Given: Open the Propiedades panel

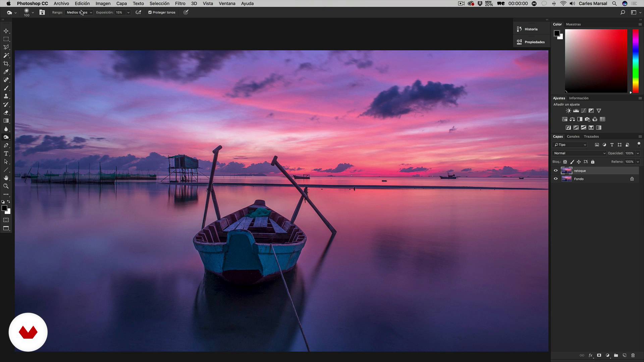Looking at the screenshot, I should [534, 42].
